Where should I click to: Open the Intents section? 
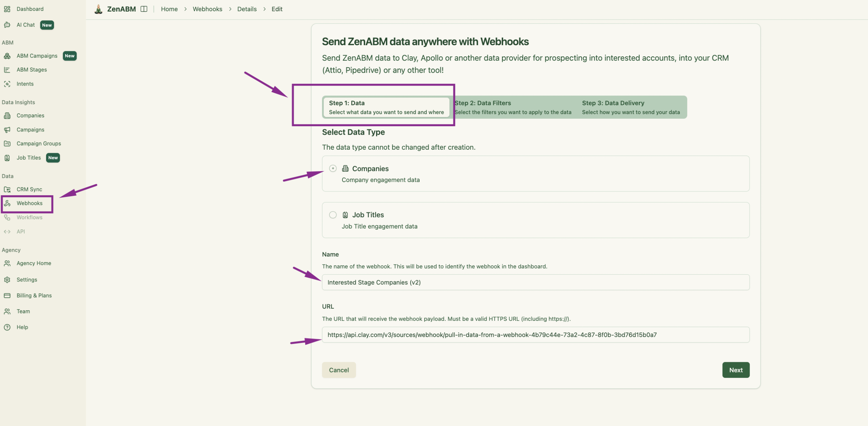25,84
